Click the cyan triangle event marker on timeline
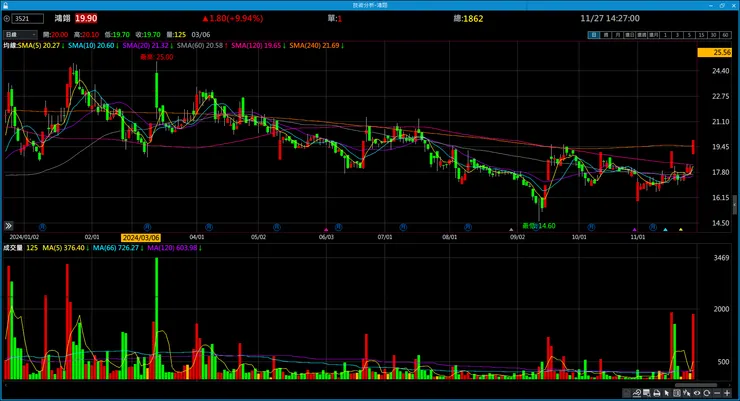The image size is (740, 401). [665, 230]
